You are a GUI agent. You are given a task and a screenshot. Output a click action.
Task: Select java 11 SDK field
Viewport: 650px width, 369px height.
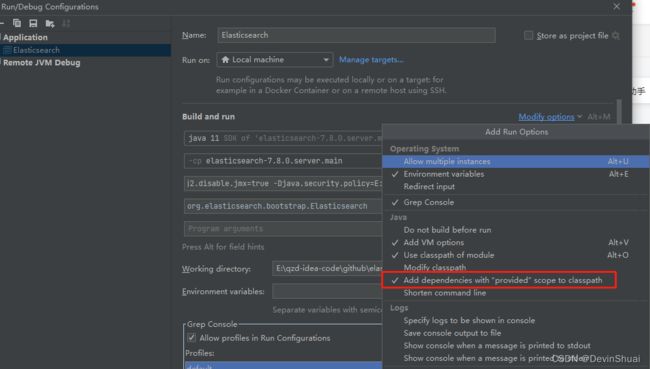pos(283,138)
